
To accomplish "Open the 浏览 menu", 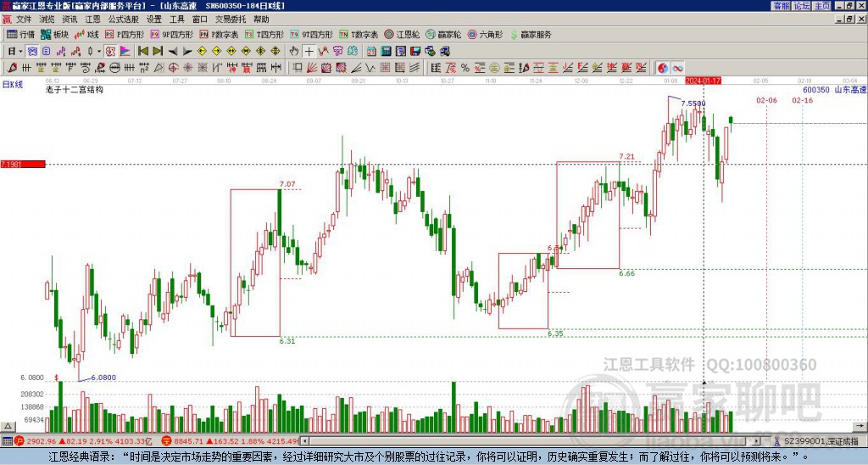I will coord(47,20).
